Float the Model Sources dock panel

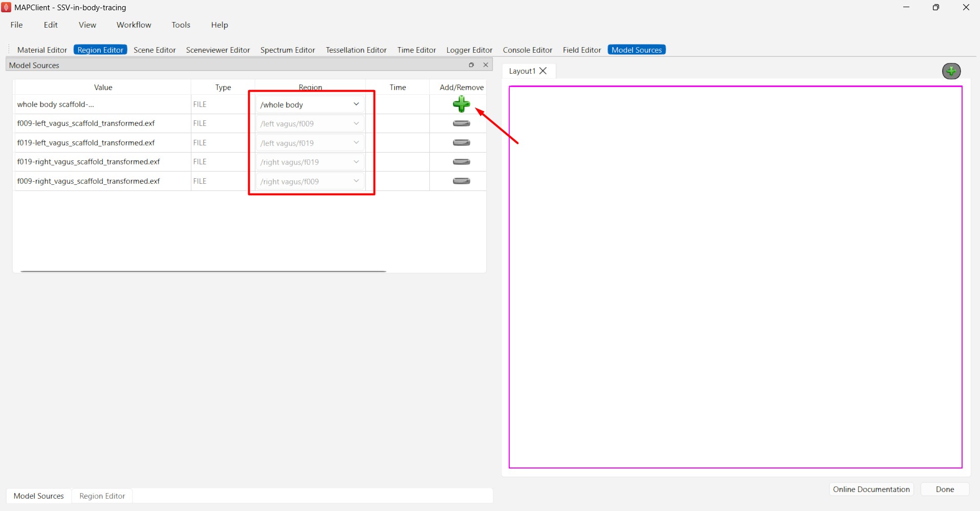click(x=471, y=65)
